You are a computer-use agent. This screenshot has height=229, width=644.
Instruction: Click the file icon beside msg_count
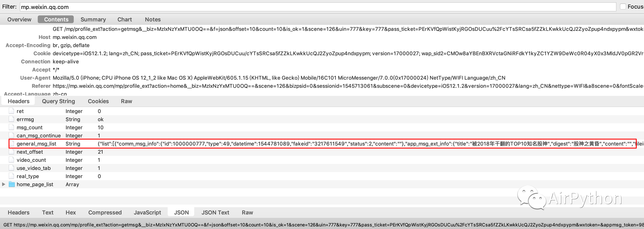12,127
